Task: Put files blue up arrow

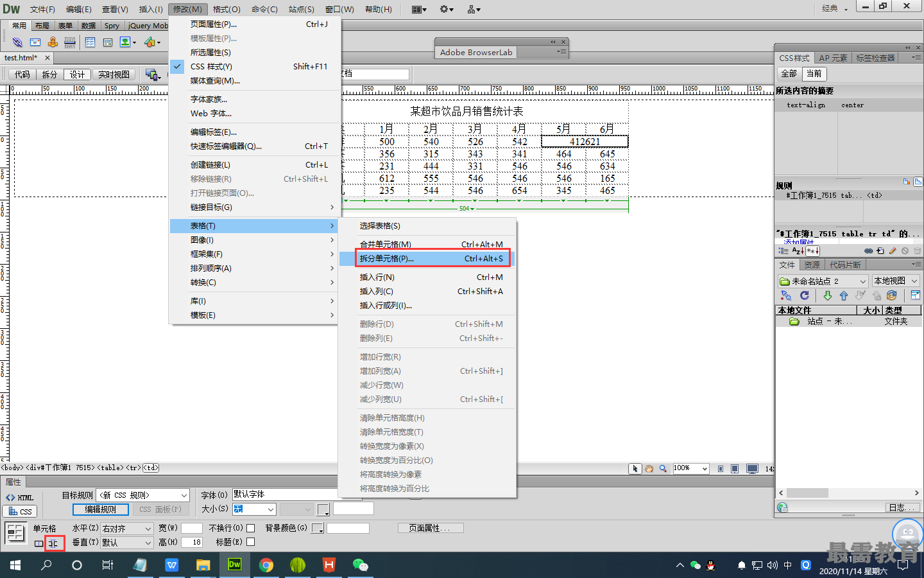Action: tap(844, 295)
